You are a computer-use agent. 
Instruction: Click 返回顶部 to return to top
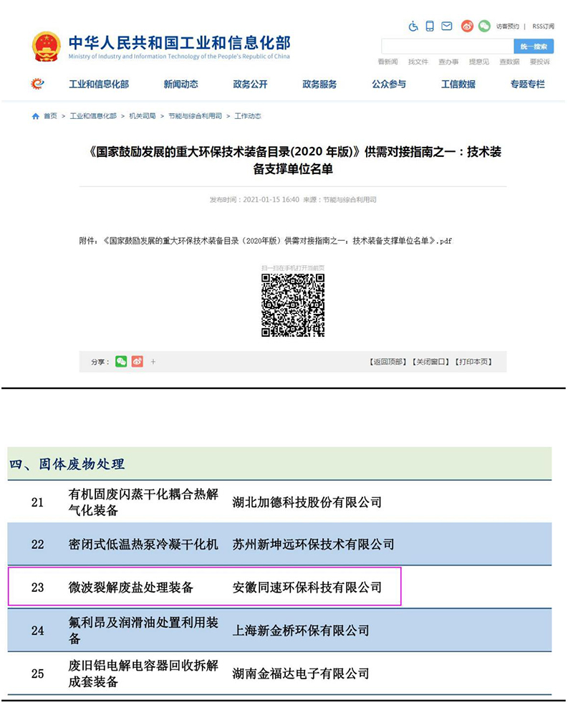click(388, 362)
